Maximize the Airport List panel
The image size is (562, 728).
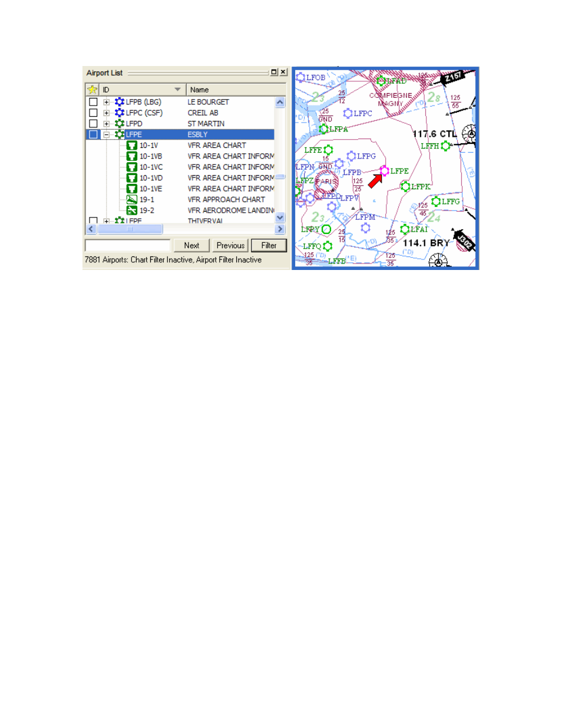(274, 72)
